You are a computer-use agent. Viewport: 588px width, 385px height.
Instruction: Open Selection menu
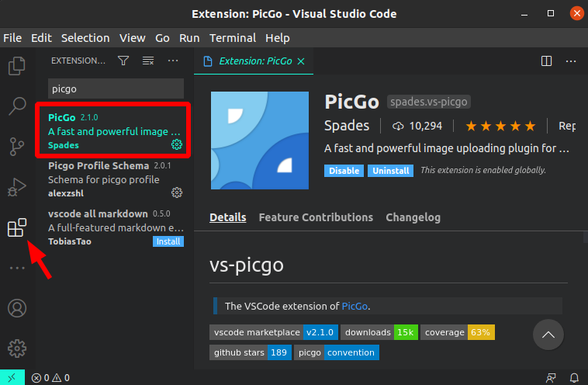click(x=85, y=38)
